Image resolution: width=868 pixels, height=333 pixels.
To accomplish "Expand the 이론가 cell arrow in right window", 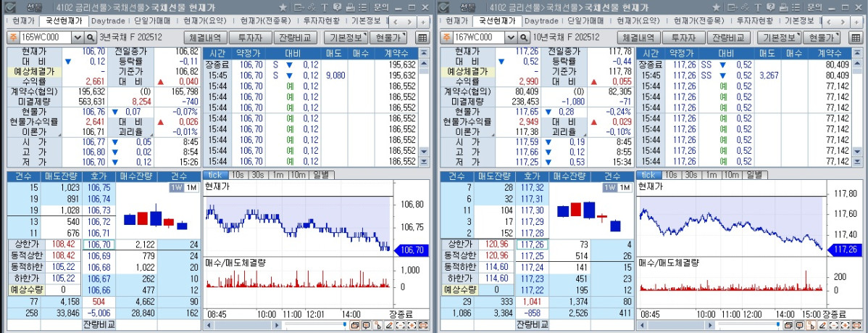I will pyautogui.click(x=491, y=136).
